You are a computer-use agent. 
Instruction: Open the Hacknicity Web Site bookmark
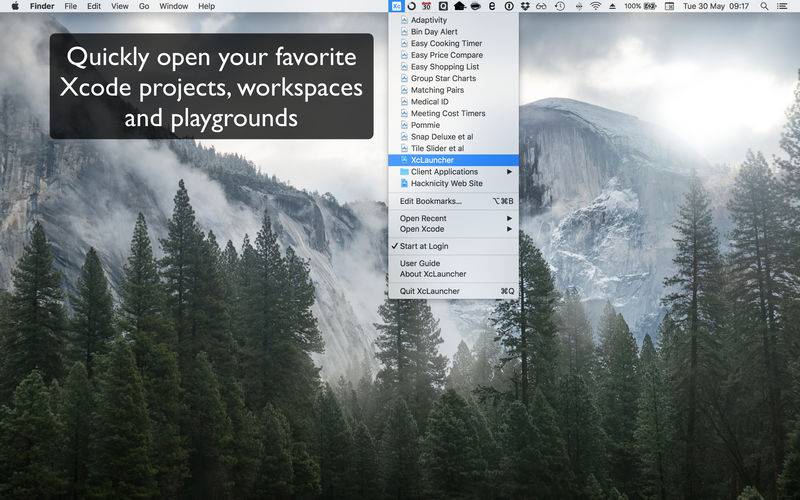pyautogui.click(x=453, y=183)
